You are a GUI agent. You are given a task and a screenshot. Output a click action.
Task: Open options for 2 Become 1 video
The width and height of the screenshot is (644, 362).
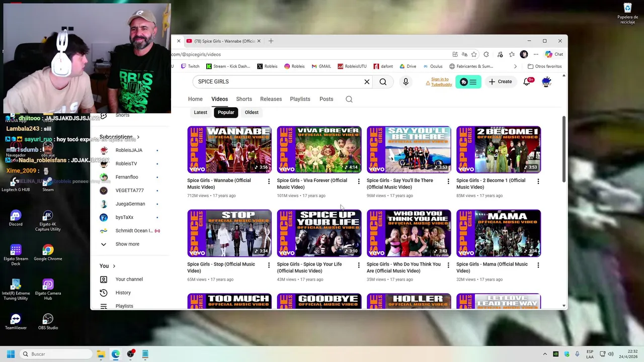coord(538,181)
